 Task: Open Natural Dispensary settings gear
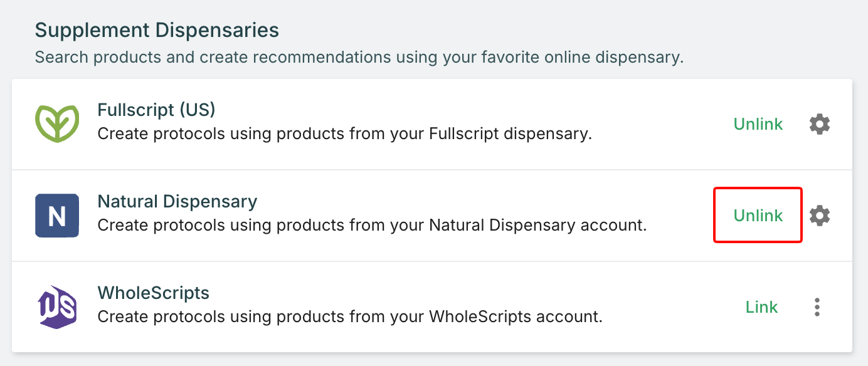(x=820, y=216)
